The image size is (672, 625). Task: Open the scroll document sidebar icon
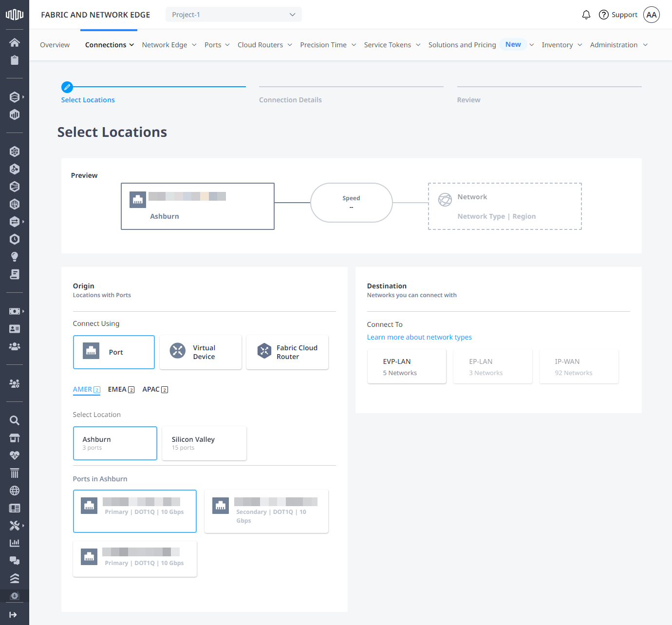pos(15,274)
